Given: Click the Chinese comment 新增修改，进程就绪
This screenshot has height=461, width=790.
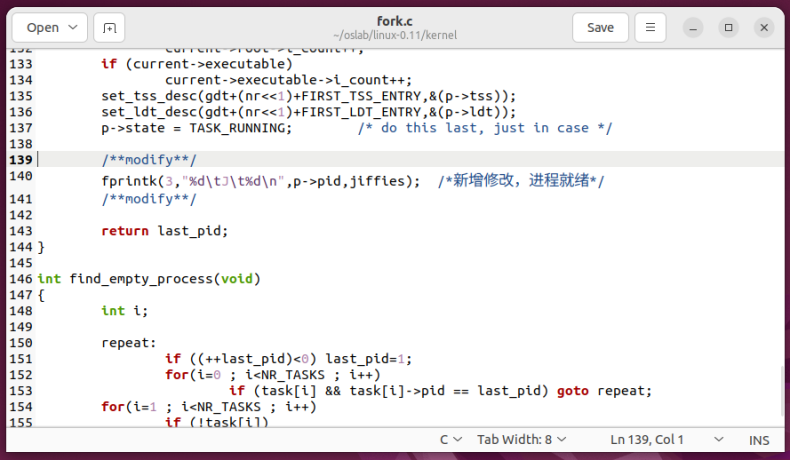Looking at the screenshot, I should [x=521, y=180].
